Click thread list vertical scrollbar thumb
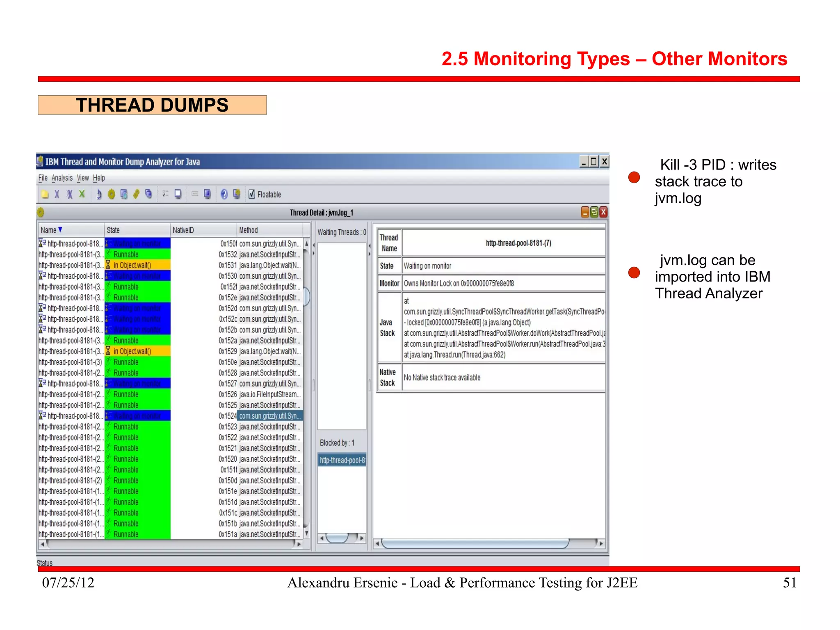 [x=306, y=296]
